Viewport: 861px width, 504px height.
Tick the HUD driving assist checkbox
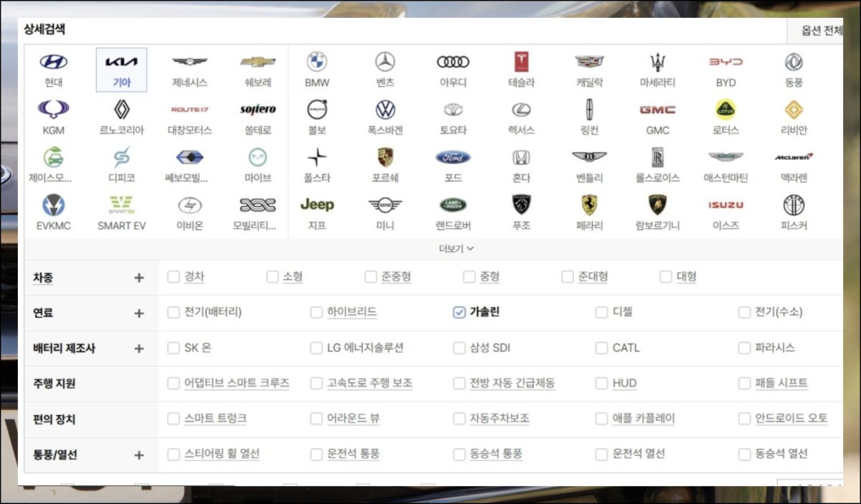click(x=601, y=384)
